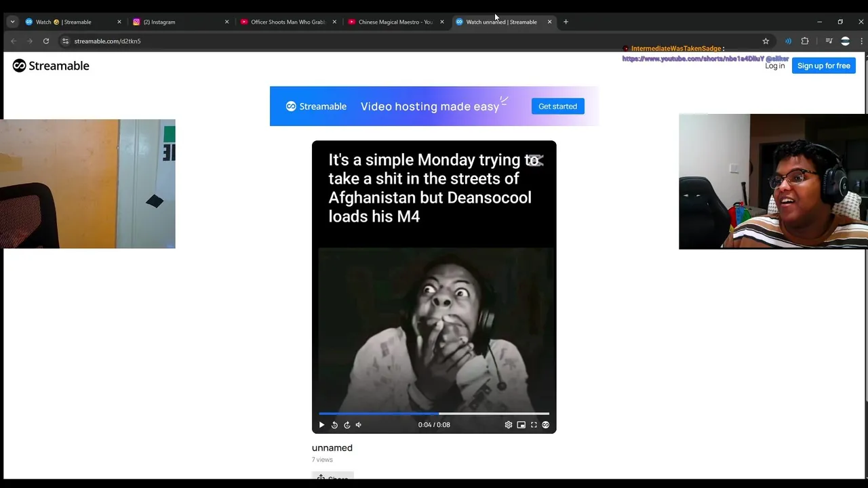Close the Officer Shoots Man tab
868x488 pixels.
pos(334,22)
